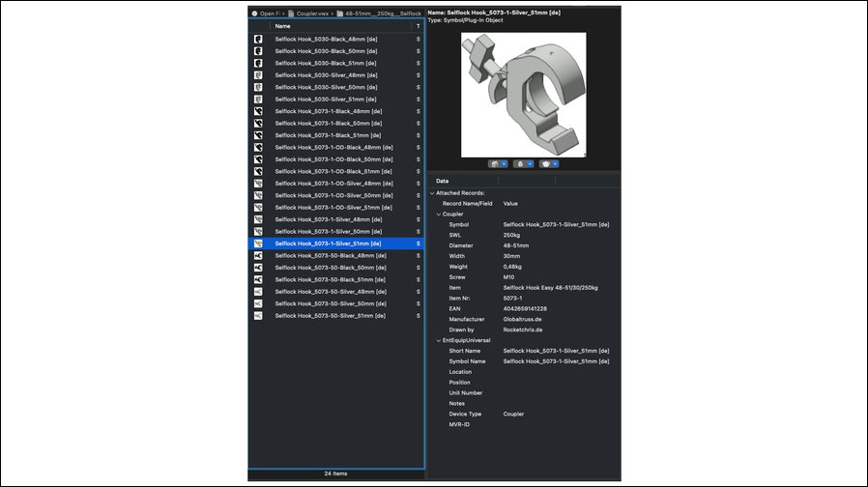Image resolution: width=868 pixels, height=487 pixels.
Task: Go to Open Files in the breadcrumb
Action: click(x=270, y=14)
